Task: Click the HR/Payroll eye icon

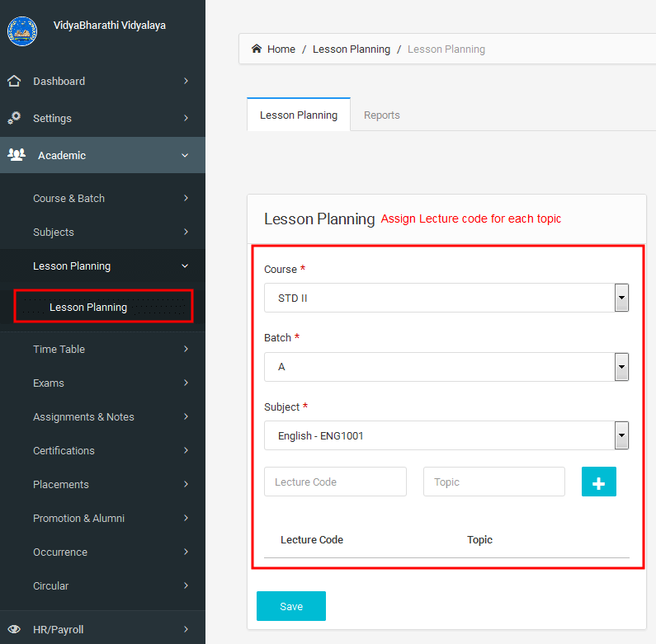Action: (14, 629)
